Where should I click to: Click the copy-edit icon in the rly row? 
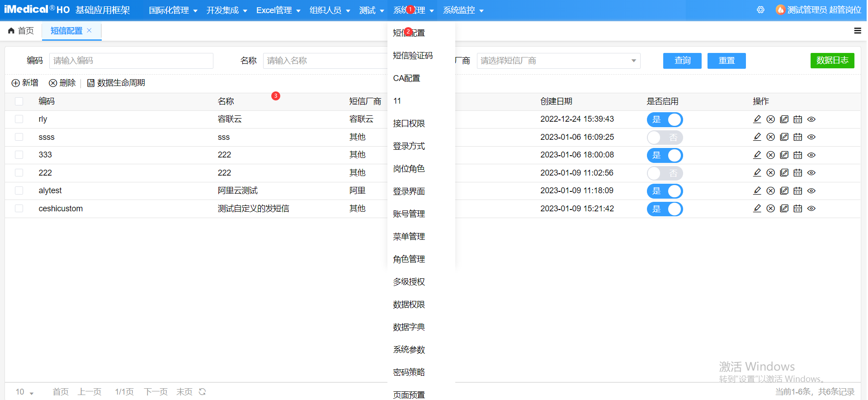pyautogui.click(x=784, y=119)
